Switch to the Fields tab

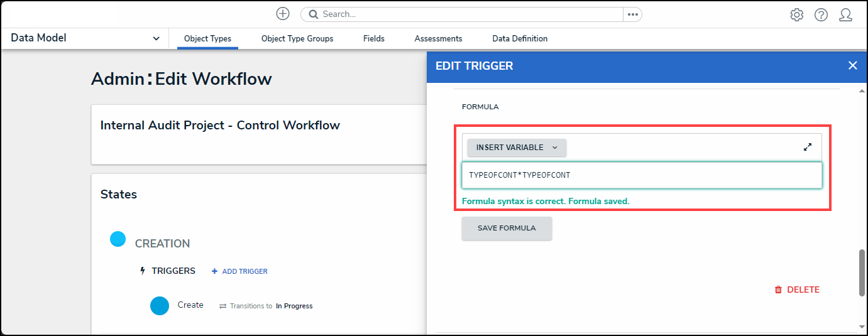point(374,39)
